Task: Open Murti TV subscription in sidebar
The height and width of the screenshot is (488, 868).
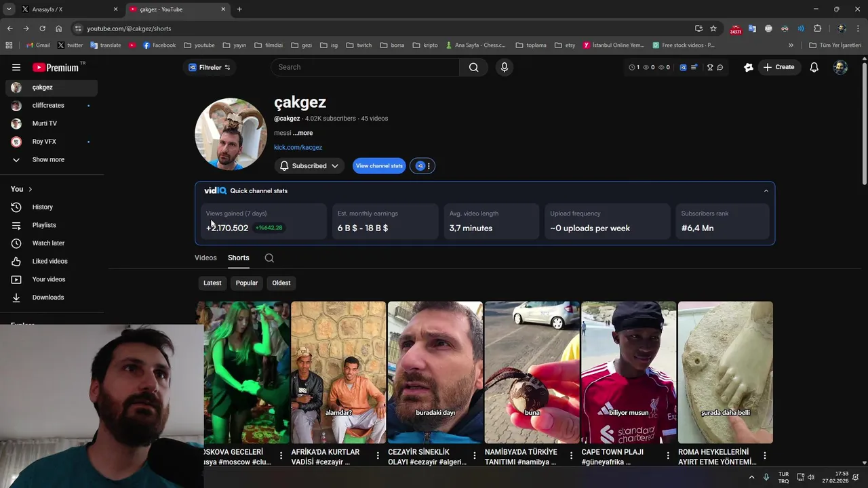Action: [x=52, y=123]
